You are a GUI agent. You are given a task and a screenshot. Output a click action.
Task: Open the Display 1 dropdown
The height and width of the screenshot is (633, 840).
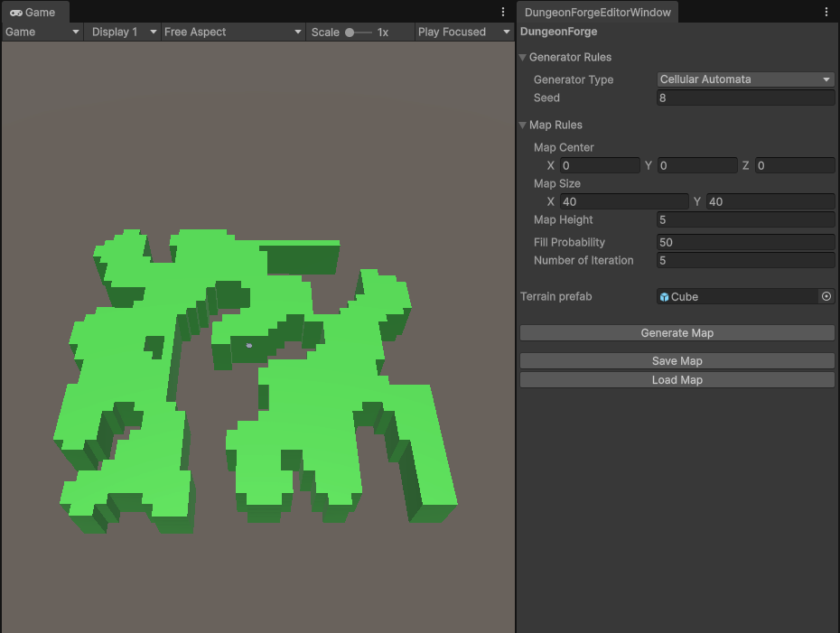pos(122,32)
